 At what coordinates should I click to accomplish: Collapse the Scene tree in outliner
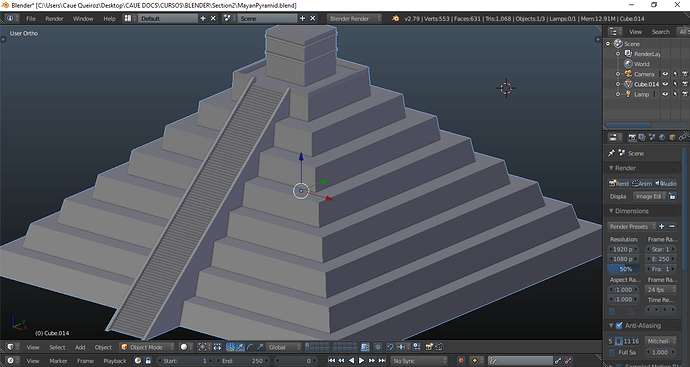click(608, 44)
